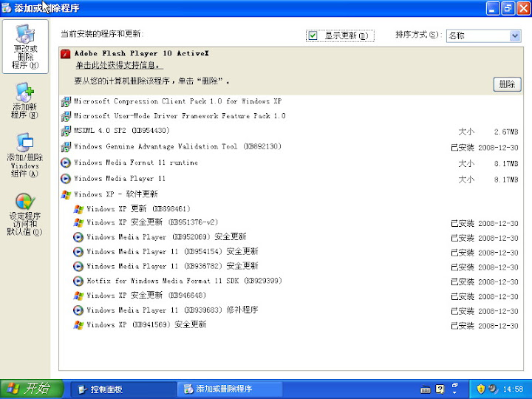Click flag icon beside KB946648 security update
This screenshot has width=532, height=399.
tap(78, 296)
